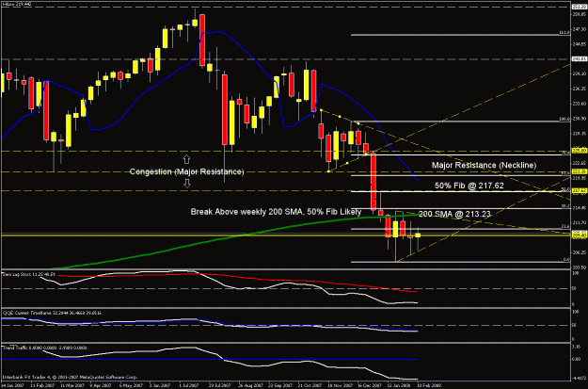Click the '6 May 2007' date label
This screenshot has height=389, width=588.
click(130, 385)
